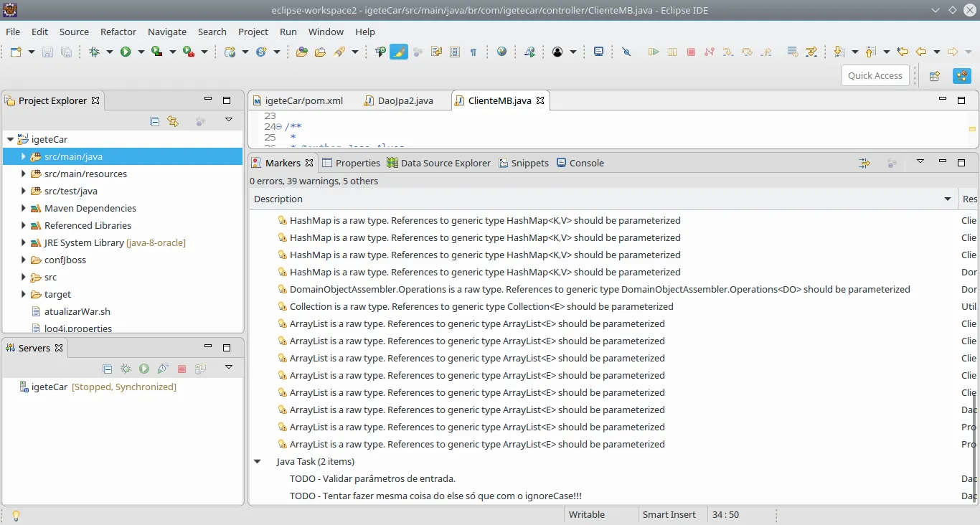Click the Open Perspective icon
The height and width of the screenshot is (525, 980).
[x=934, y=76]
